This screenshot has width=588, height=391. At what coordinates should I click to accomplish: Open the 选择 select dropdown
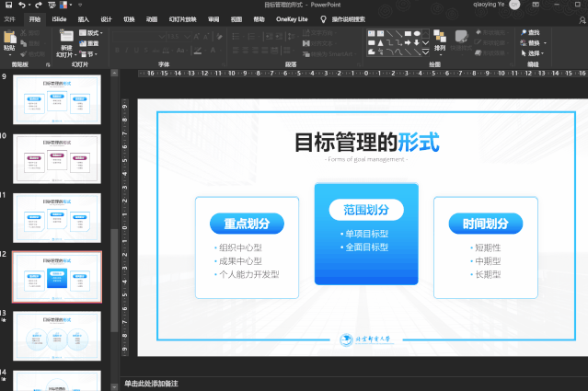[x=533, y=53]
